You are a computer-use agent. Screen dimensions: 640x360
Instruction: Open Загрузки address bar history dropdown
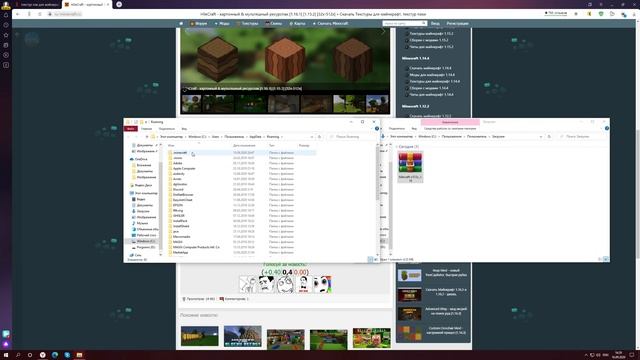[x=541, y=136]
